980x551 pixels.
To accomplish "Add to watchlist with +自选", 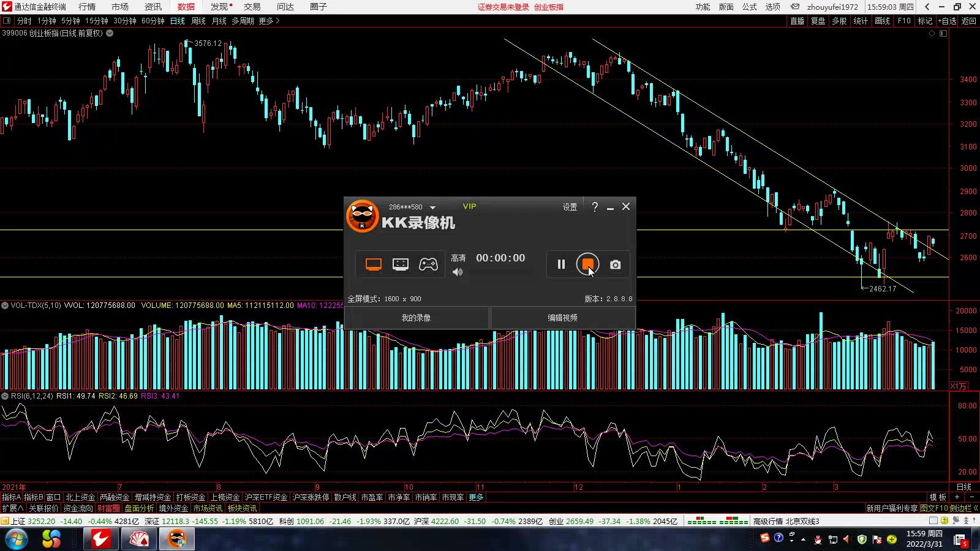I will pyautogui.click(x=947, y=21).
